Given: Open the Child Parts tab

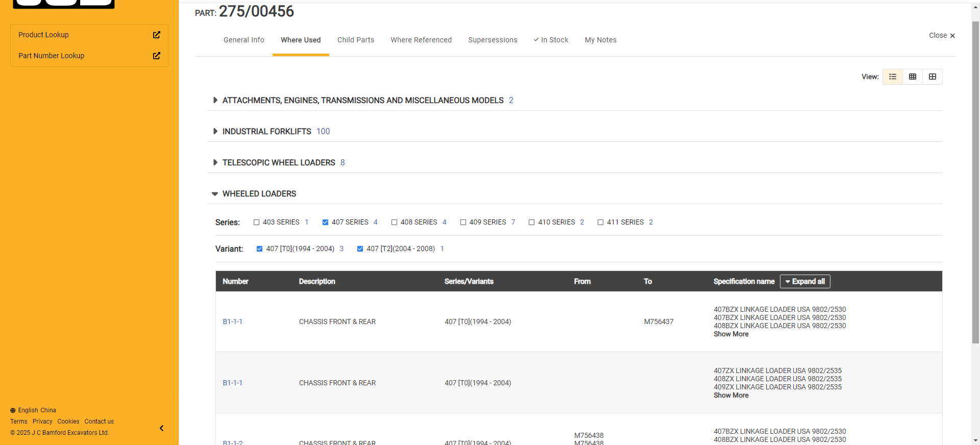Looking at the screenshot, I should [x=355, y=40].
